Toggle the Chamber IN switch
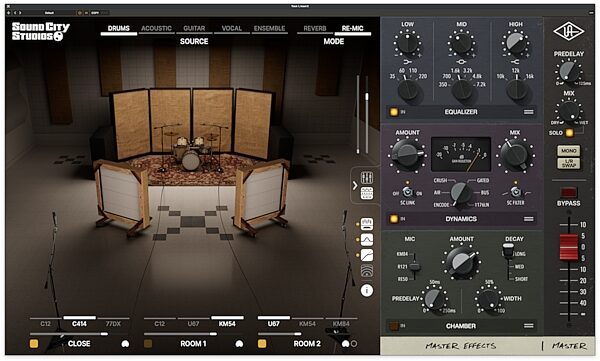 394,326
